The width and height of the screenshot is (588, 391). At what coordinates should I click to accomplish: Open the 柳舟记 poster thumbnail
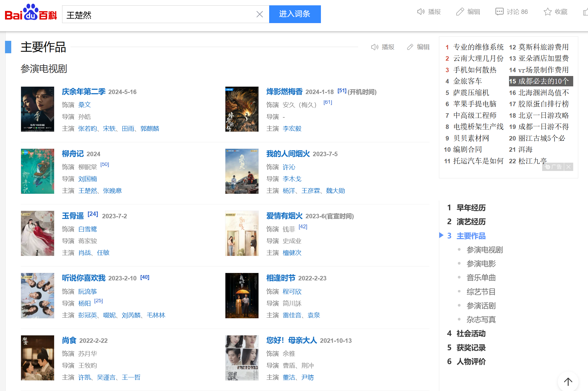(x=38, y=171)
